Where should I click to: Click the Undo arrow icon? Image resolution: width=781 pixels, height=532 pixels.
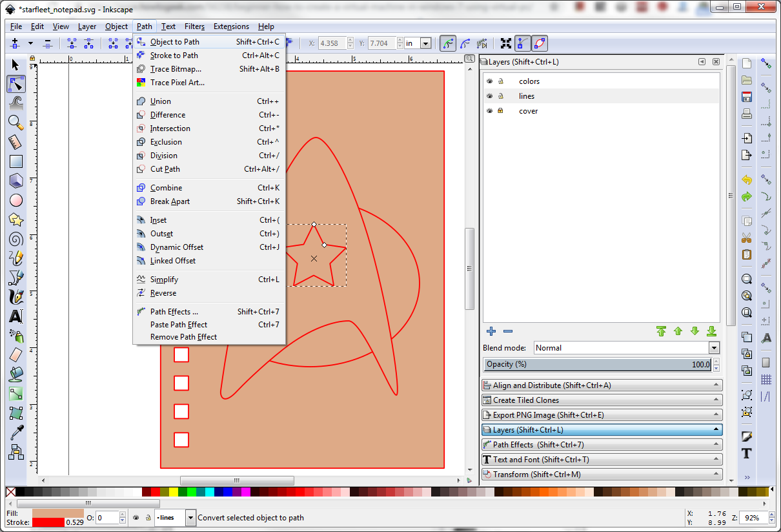pos(747,179)
